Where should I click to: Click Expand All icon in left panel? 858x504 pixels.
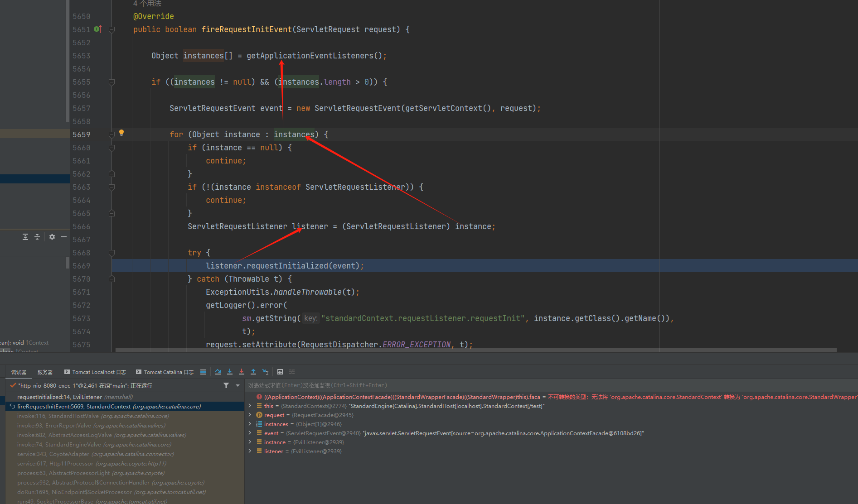25,237
